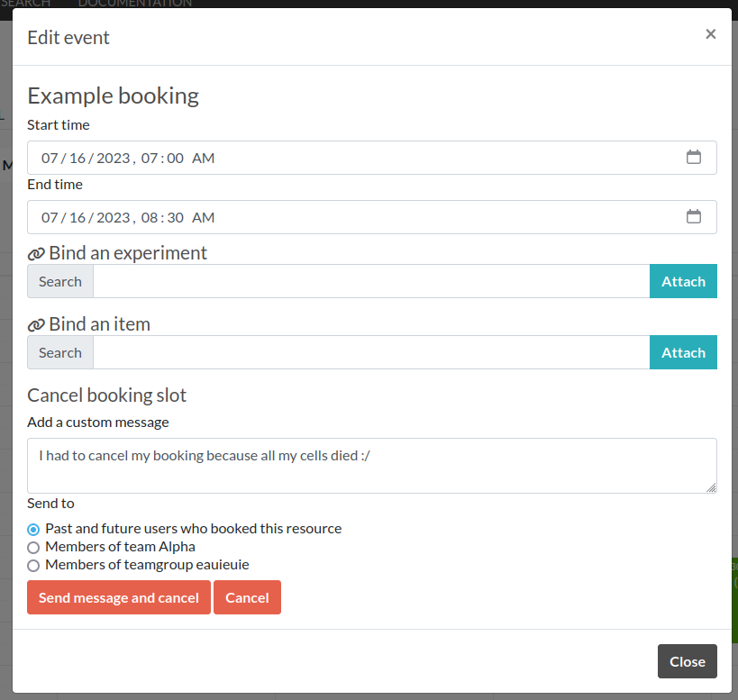Screen dimensions: 738x700
Task: Focus the item search input field
Action: pos(370,352)
